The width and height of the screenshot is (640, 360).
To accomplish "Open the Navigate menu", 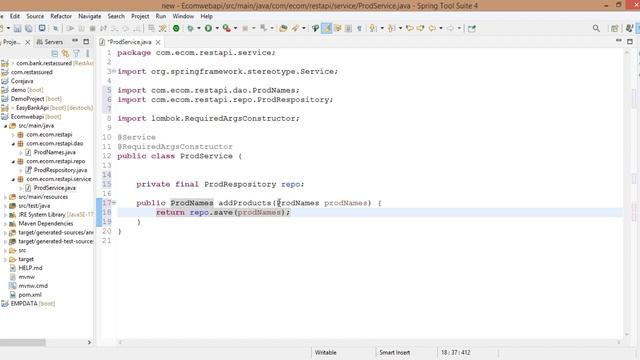I will coord(89,16).
